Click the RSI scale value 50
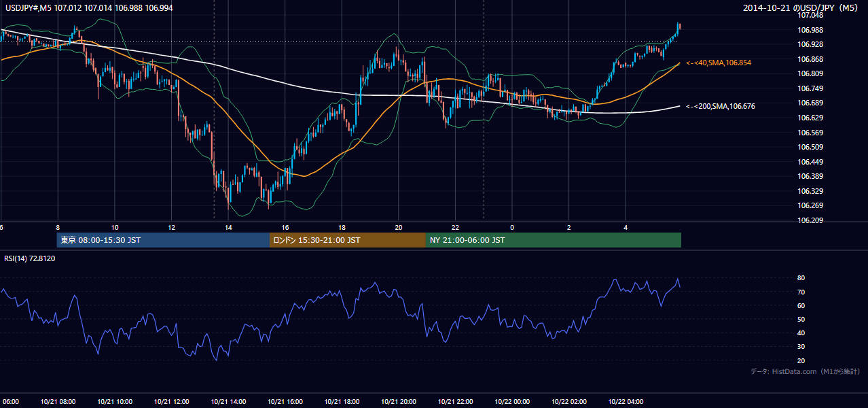868x408 pixels. click(x=801, y=320)
